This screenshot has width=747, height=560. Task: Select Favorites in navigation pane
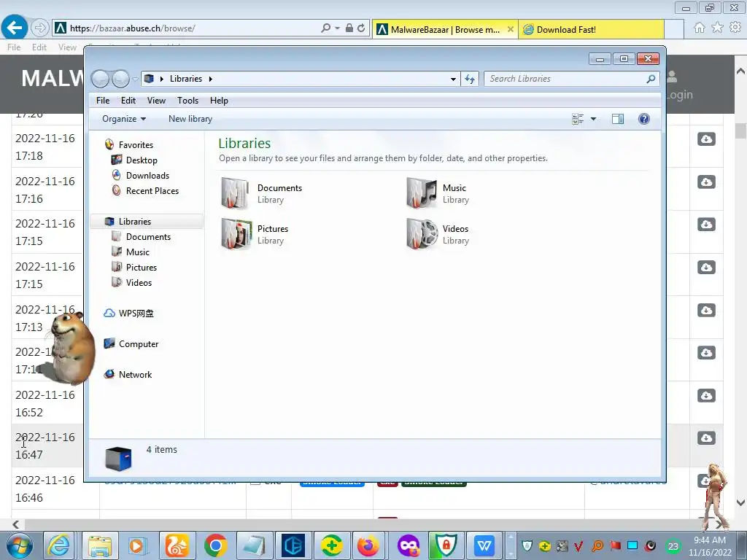pyautogui.click(x=136, y=145)
